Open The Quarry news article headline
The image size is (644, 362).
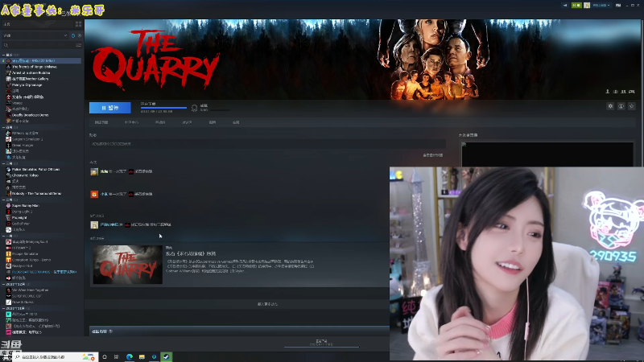191,253
